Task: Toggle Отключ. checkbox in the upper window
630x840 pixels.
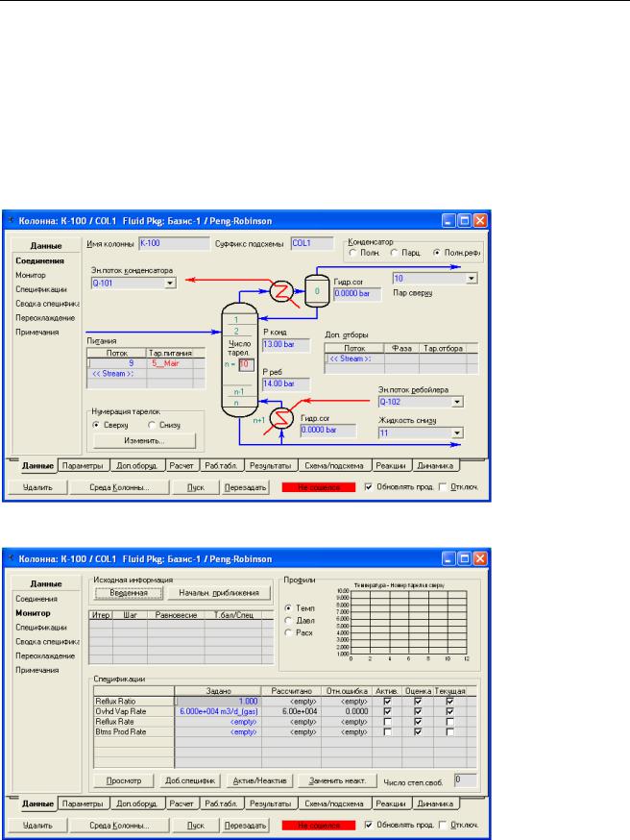Action: point(443,487)
